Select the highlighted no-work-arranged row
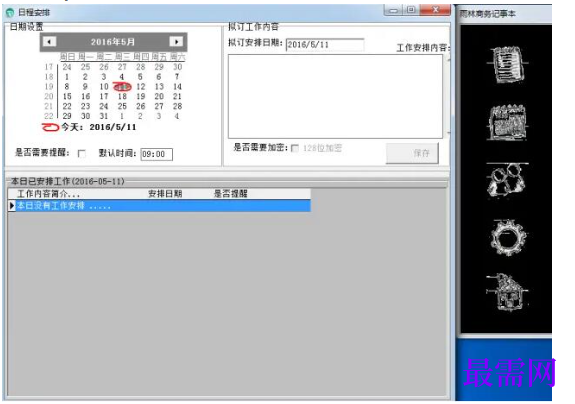 tap(159, 206)
